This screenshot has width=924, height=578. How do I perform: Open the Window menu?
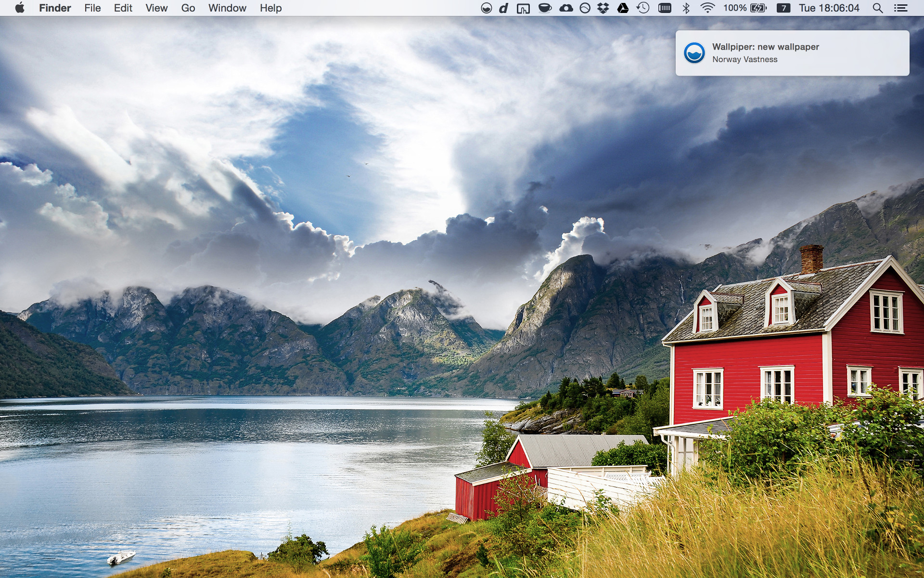click(x=227, y=8)
